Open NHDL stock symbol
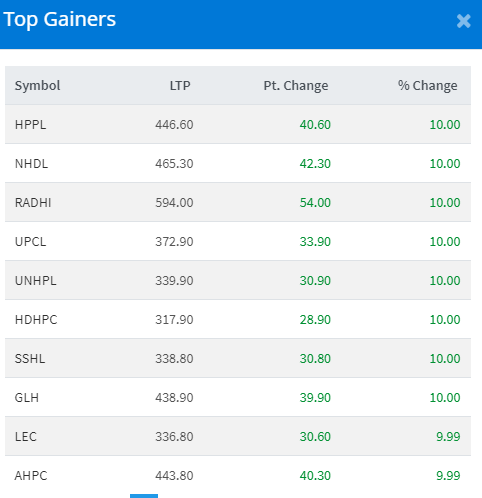The height and width of the screenshot is (498, 482). (x=31, y=164)
